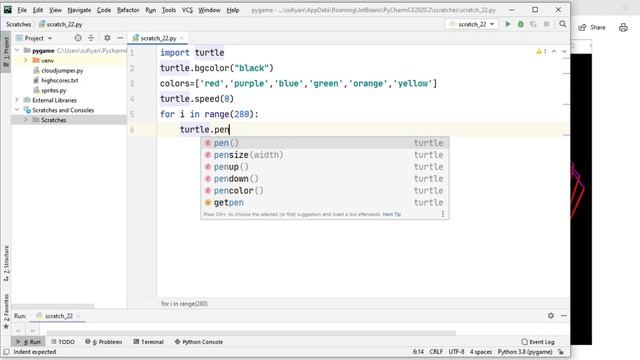The image size is (640, 360).
Task: Open Run panel settings gear
Action: pyautogui.click(x=551, y=316)
